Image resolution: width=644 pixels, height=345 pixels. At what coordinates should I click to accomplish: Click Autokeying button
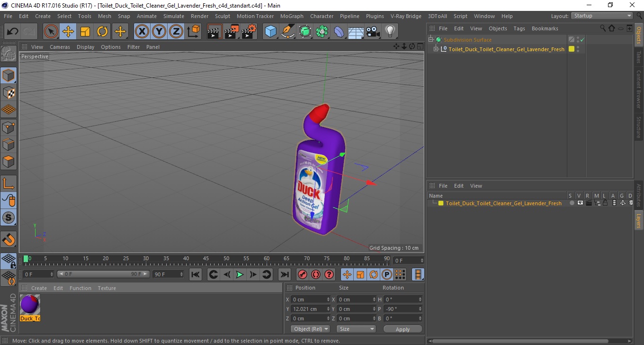315,274
